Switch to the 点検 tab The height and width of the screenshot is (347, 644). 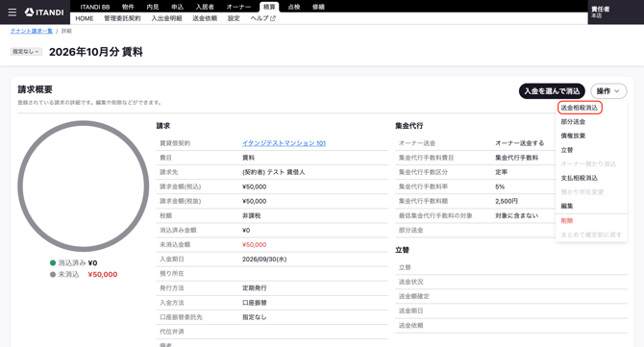[294, 7]
